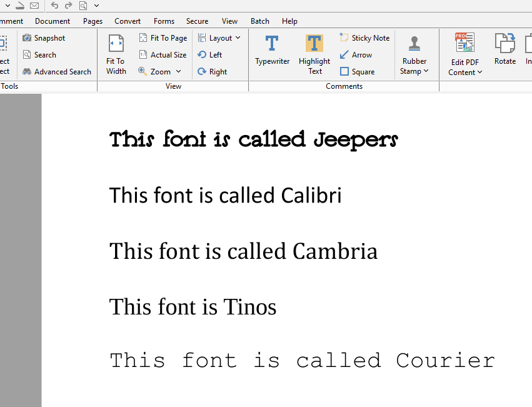Click the Fit To Width button
Viewport: 532px width, 407px height.
116,54
